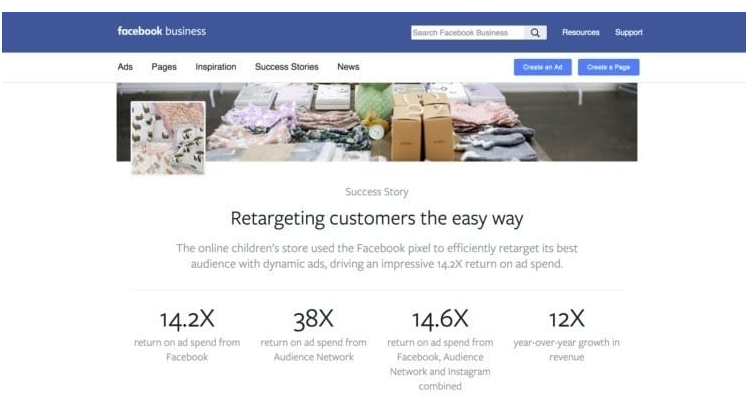Viewport: 746px width, 397px height.
Task: Go to the Ads menu item
Action: pos(125,67)
